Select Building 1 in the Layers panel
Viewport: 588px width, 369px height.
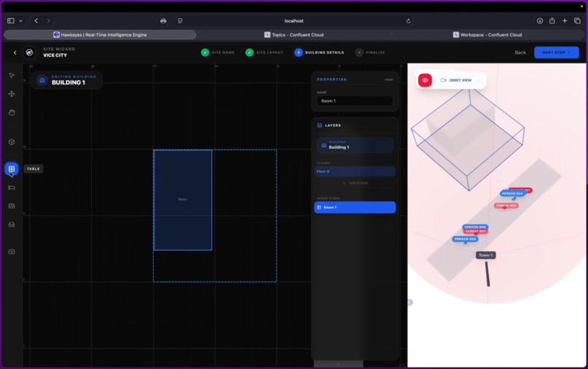click(355, 146)
